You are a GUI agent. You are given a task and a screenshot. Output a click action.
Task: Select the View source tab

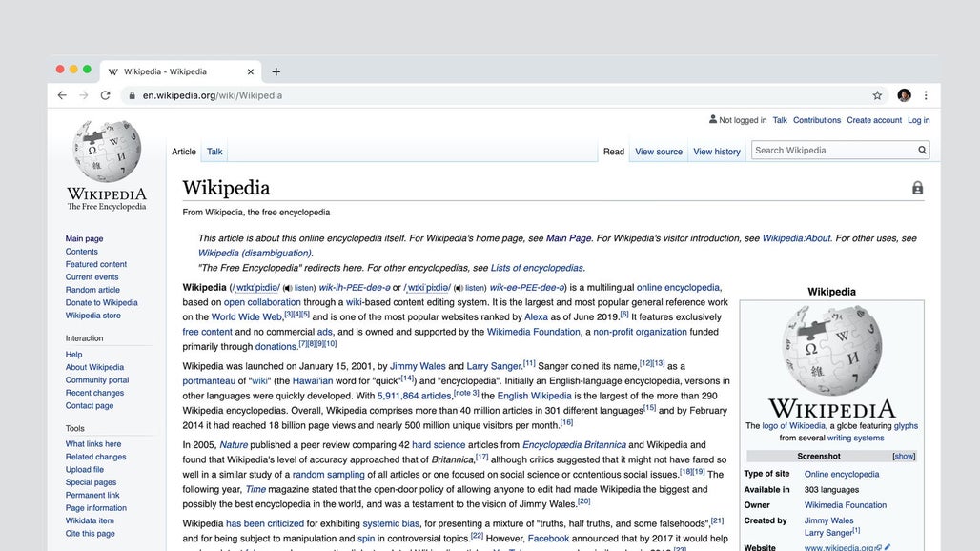[x=659, y=152]
